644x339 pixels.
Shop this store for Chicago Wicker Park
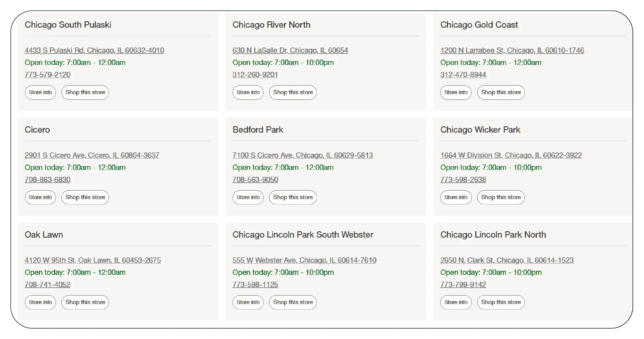coord(501,197)
